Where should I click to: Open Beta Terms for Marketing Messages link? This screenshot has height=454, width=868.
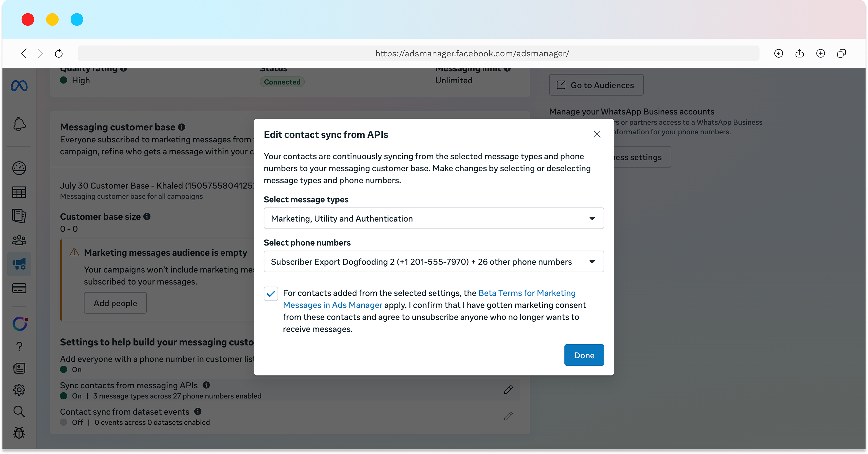[x=527, y=293]
